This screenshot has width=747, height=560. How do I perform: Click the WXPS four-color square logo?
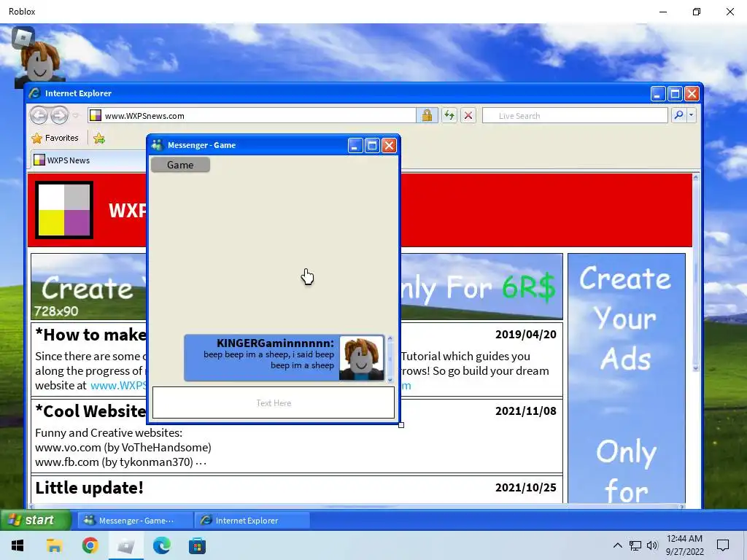tap(64, 210)
